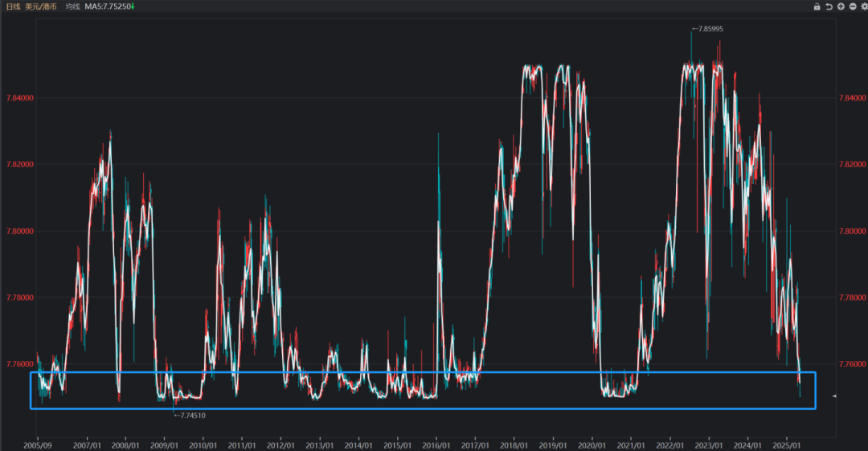Click the 2020/01 date label
This screenshot has width=868, height=451.
click(592, 445)
